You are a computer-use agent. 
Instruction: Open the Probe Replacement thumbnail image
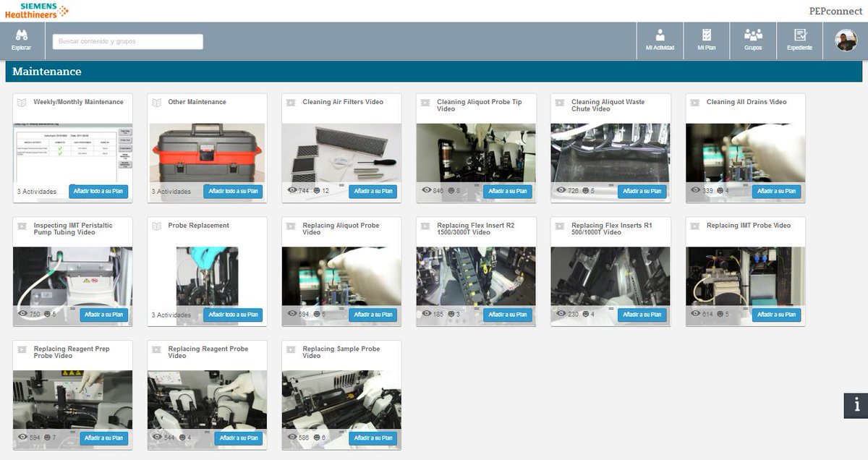[208, 277]
